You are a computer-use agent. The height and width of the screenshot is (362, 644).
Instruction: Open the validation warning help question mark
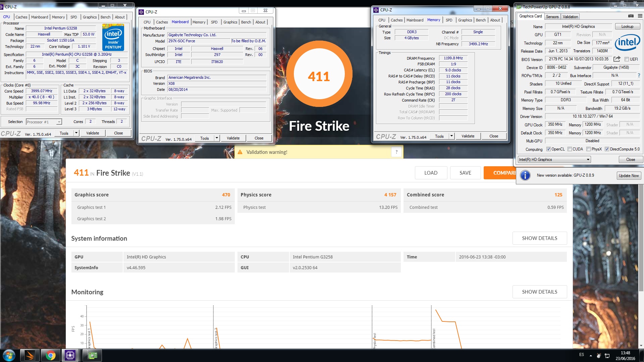pyautogui.click(x=396, y=152)
